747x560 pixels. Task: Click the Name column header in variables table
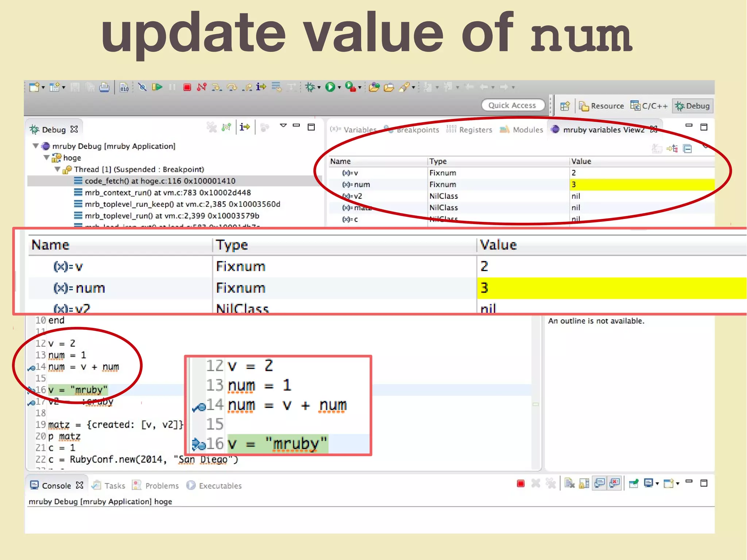point(378,161)
